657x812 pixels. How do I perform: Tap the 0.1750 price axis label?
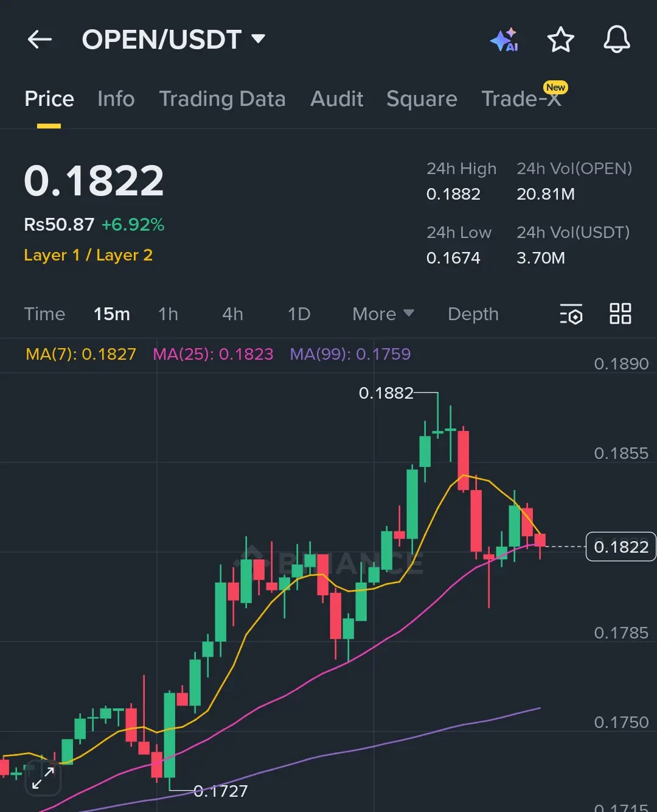click(621, 723)
